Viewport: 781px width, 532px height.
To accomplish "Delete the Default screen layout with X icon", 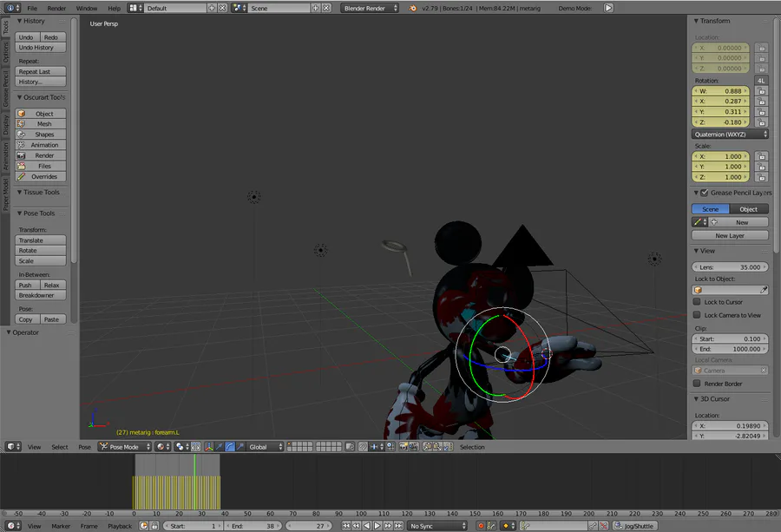I will [x=223, y=8].
